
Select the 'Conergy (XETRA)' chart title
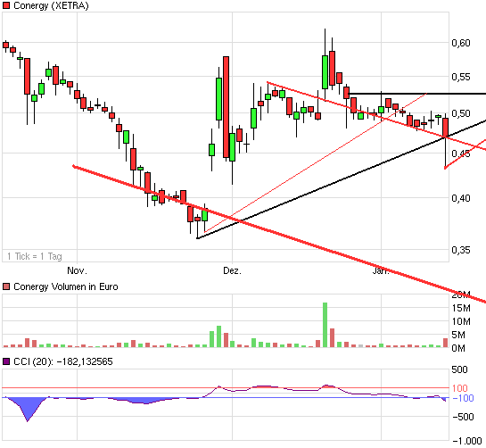coord(51,5)
